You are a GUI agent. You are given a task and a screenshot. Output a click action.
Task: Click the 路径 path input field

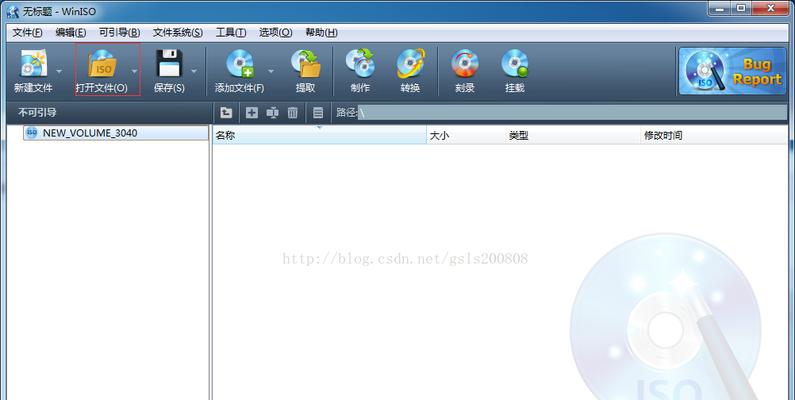pyautogui.click(x=572, y=113)
